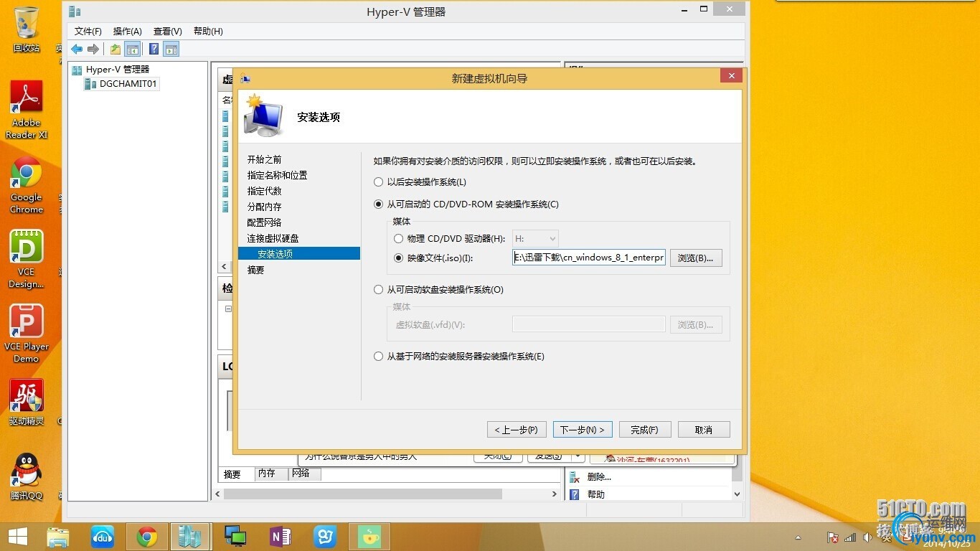The width and height of the screenshot is (980, 551).
Task: Select 以后安装操作系统(L) radio button
Action: (379, 182)
